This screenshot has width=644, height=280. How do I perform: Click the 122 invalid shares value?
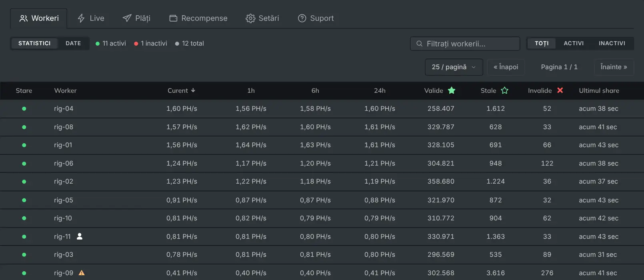[547, 164]
